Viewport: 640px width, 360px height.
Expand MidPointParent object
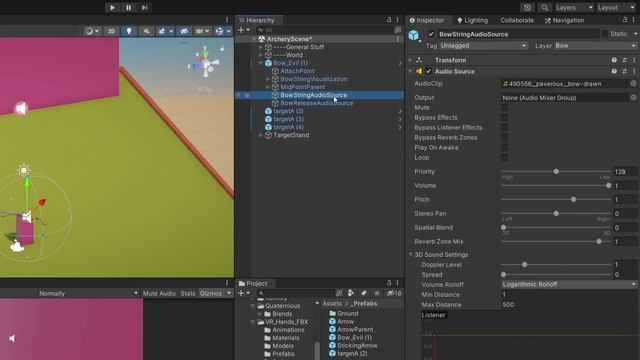pos(268,87)
